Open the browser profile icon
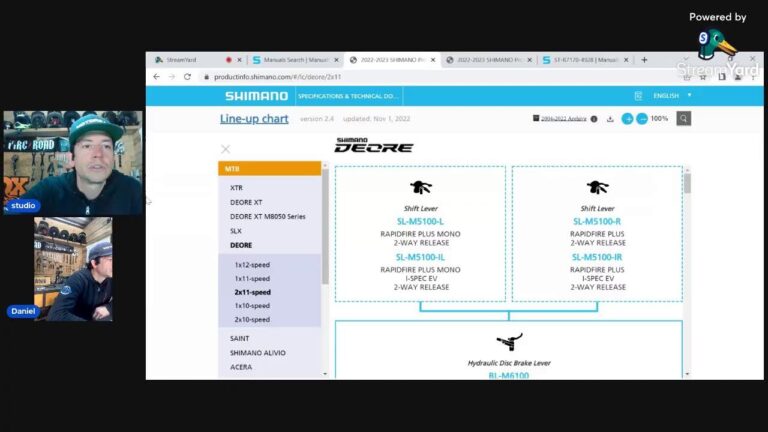768x432 pixels. tap(738, 77)
